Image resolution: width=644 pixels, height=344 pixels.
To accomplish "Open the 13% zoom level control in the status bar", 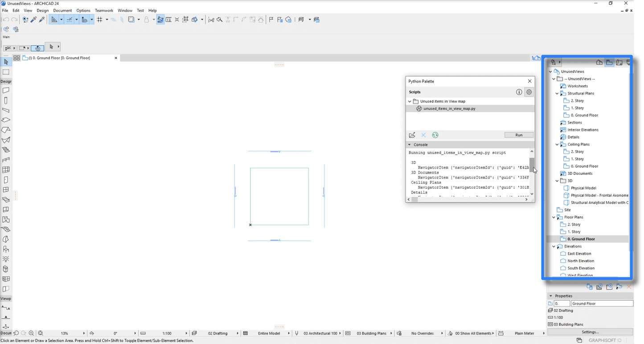I will (x=64, y=333).
